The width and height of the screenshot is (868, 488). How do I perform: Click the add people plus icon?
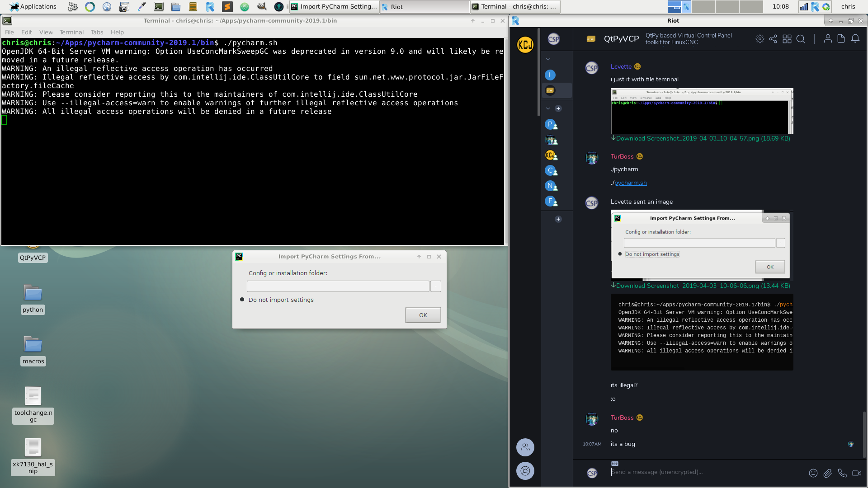[x=558, y=108]
